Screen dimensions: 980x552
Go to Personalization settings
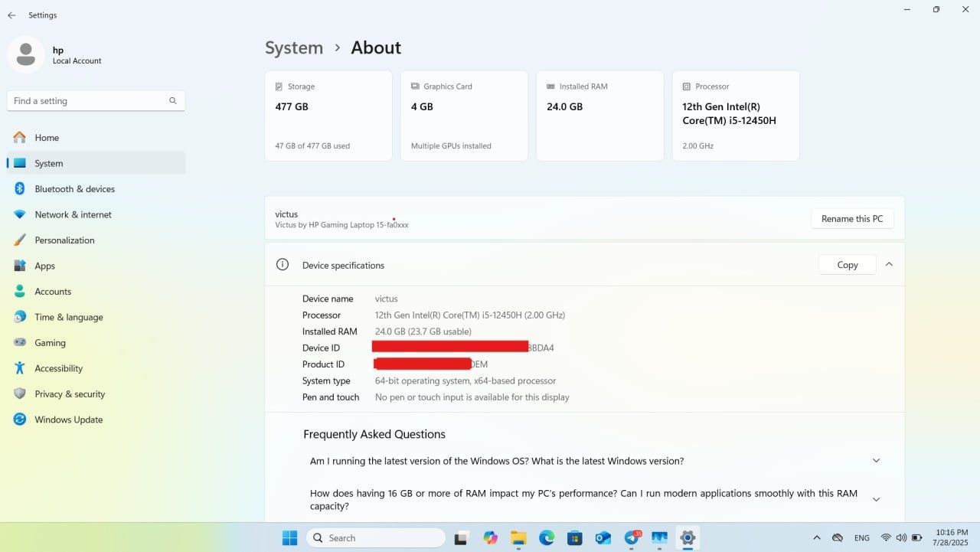click(x=96, y=240)
